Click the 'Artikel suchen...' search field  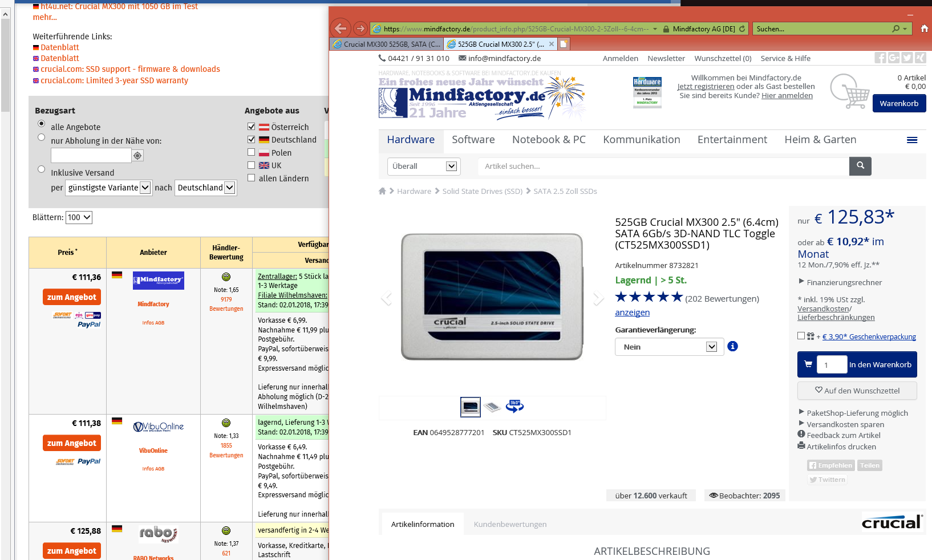(663, 166)
